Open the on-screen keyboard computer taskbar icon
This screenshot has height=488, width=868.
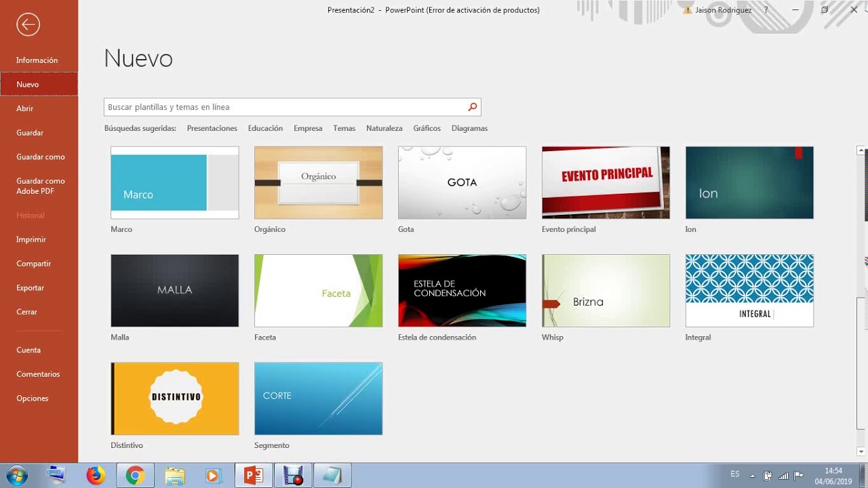56,476
